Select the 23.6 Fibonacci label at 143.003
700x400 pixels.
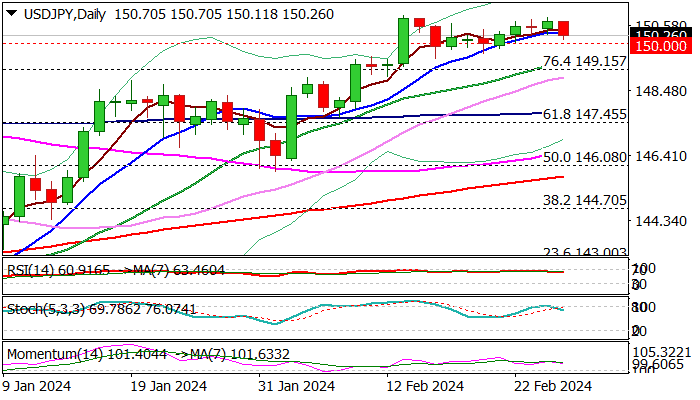click(x=584, y=253)
